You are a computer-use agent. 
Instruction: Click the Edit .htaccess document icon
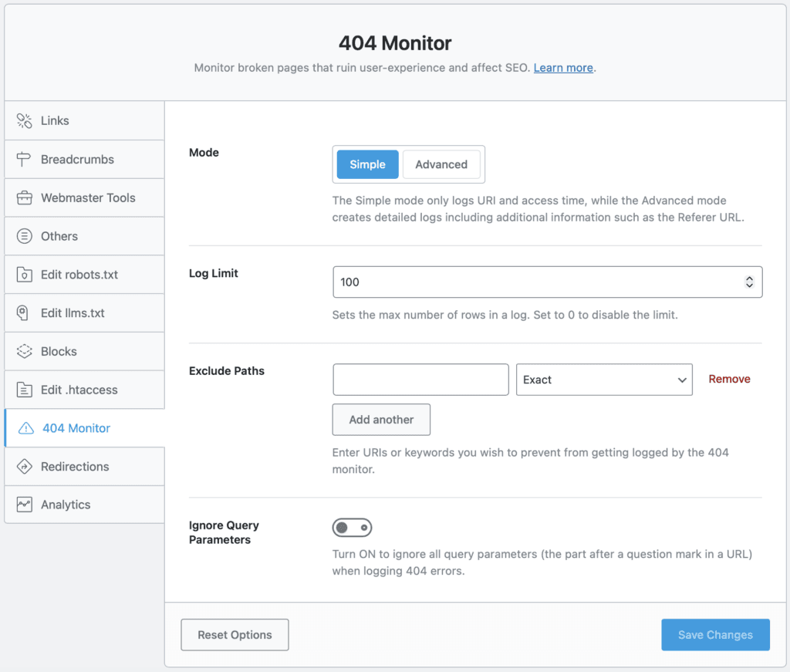pos(24,390)
